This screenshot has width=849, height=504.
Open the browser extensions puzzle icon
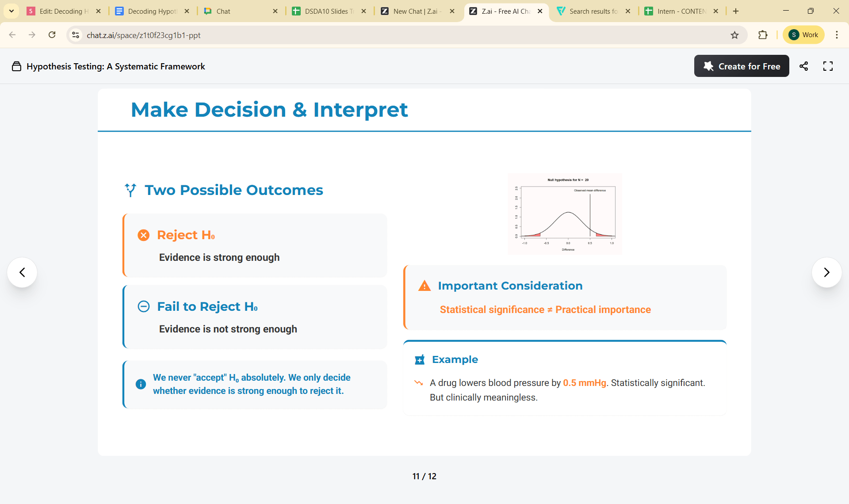tap(763, 35)
